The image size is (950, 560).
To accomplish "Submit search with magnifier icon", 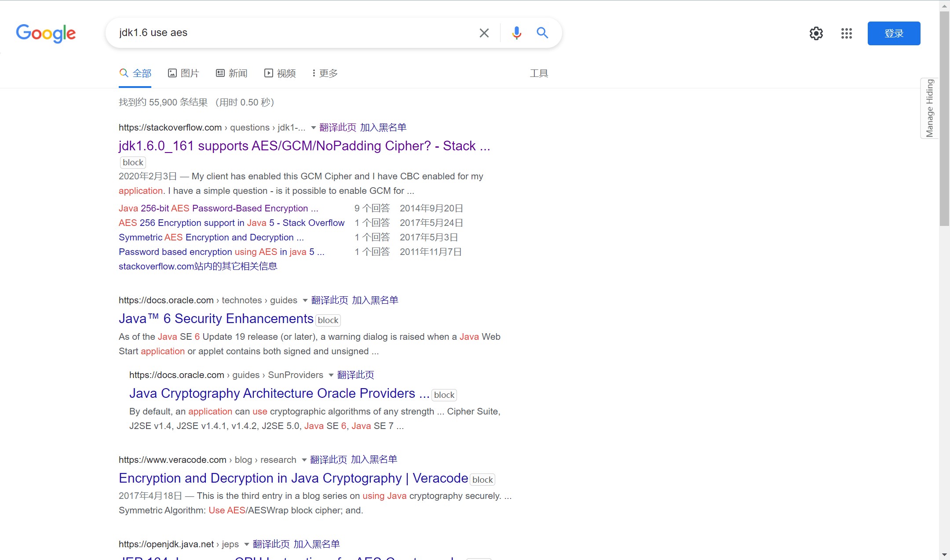I will click(542, 33).
